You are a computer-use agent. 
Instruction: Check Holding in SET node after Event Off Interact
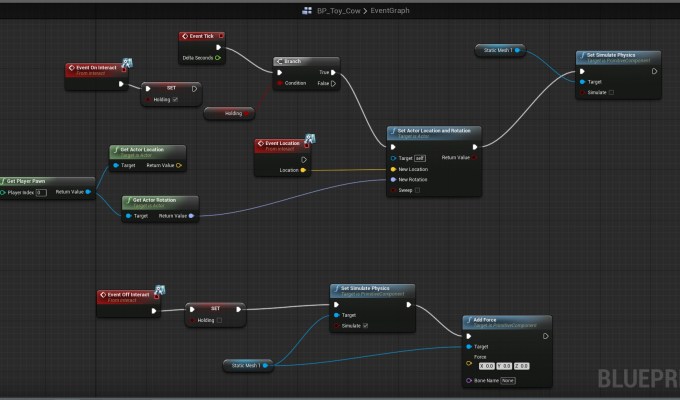point(220,321)
